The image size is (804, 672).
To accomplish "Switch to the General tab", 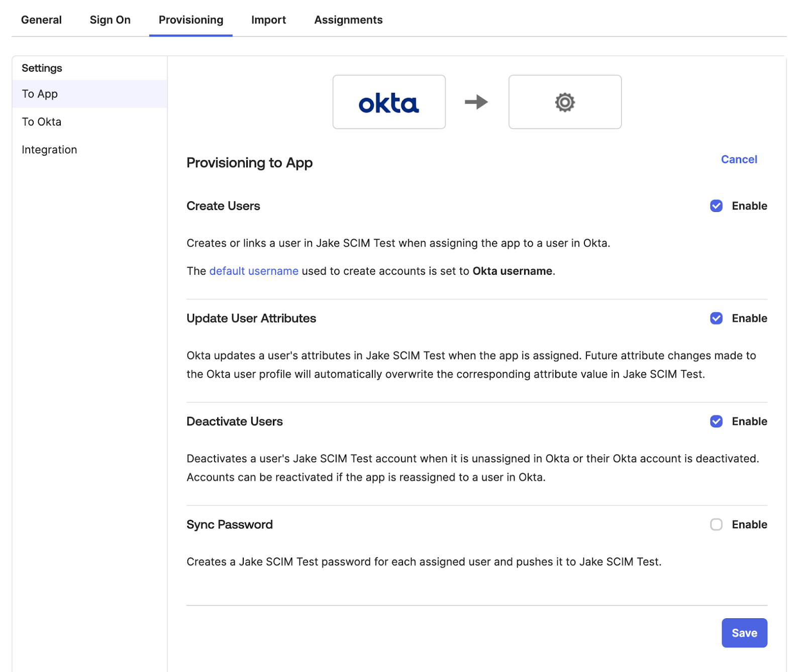I will 41,20.
